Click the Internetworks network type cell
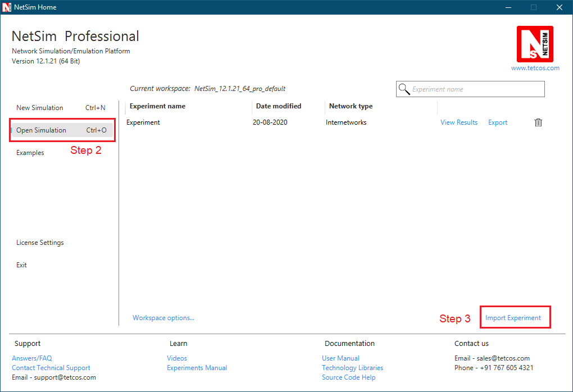Screen dimensions: 573x392 pos(346,122)
